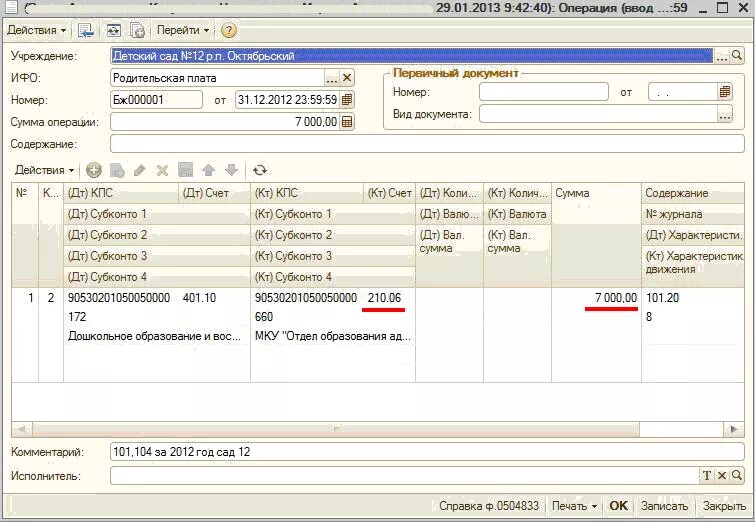The width and height of the screenshot is (755, 522).
Task: Click Справка ф.0504833 button
Action: (x=489, y=506)
